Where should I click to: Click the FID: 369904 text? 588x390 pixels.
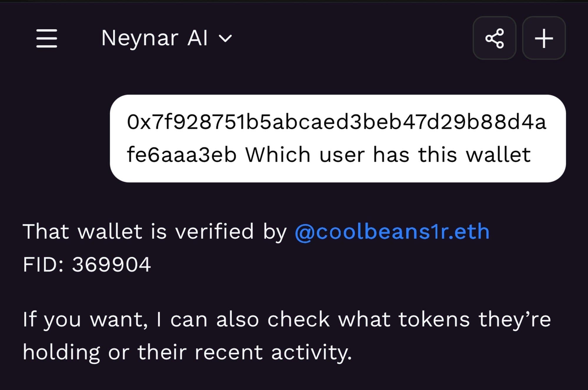(x=87, y=265)
